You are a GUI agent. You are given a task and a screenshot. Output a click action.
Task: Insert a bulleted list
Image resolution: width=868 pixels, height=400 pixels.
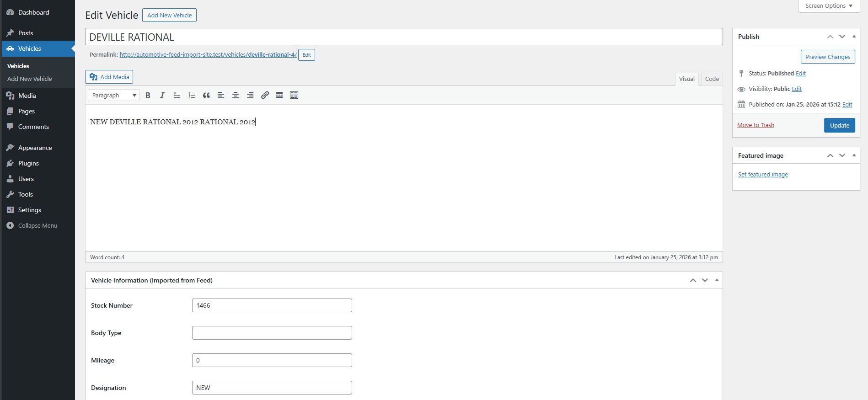[x=177, y=95]
